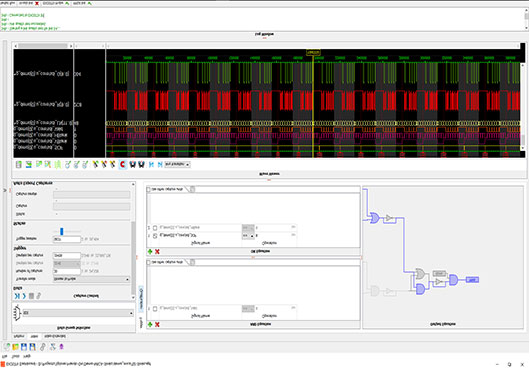Image resolution: width=530 pixels, height=369 pixels.
Task: Expand the collapsed side panel with the chevron arrow
Action: pyautogui.click(x=5, y=191)
